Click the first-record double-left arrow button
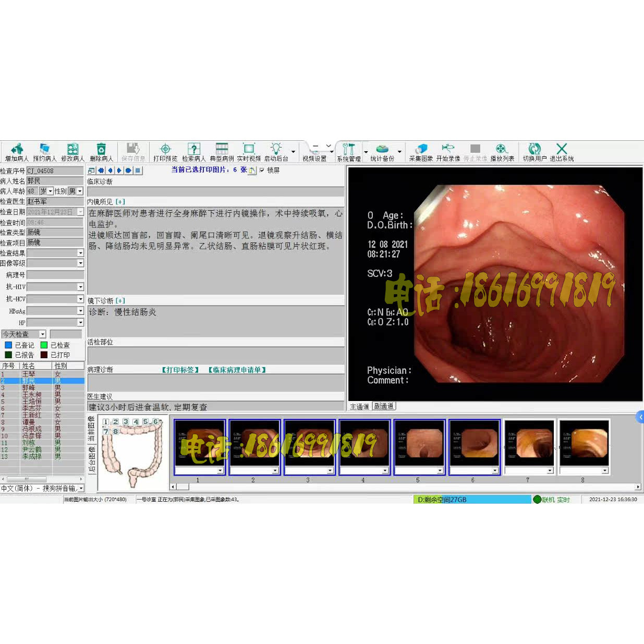644x644 pixels. (x=101, y=170)
